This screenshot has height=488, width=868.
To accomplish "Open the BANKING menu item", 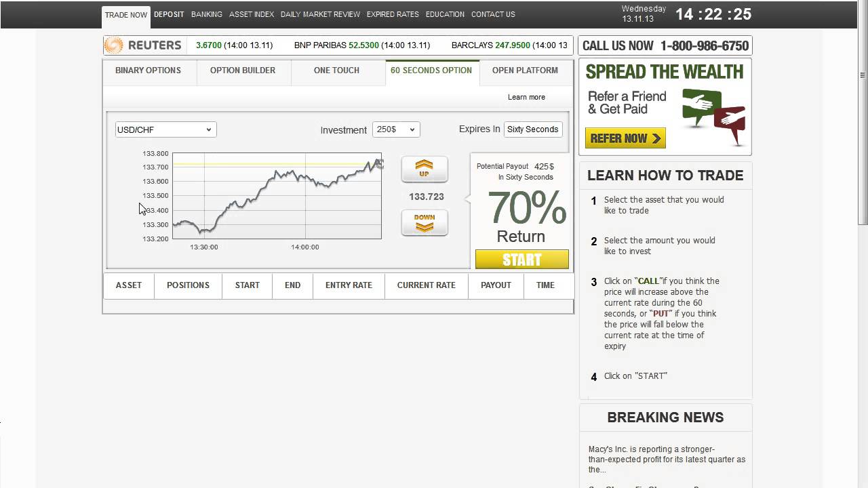I will [207, 14].
